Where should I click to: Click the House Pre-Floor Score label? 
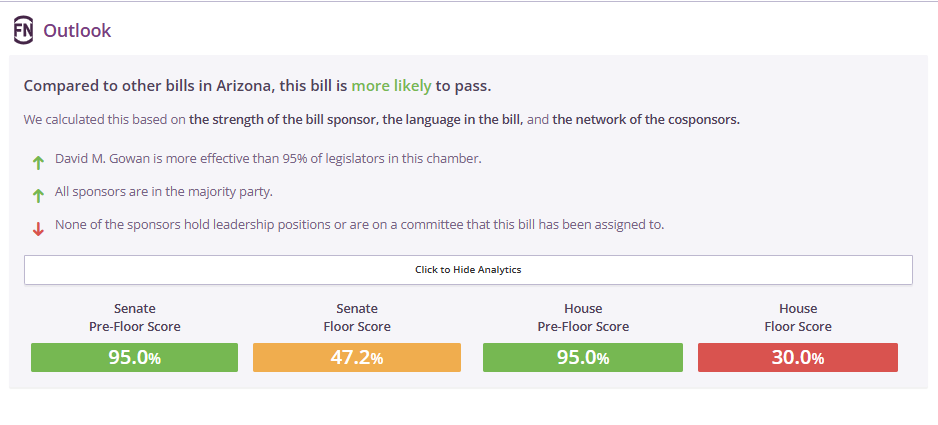(583, 318)
